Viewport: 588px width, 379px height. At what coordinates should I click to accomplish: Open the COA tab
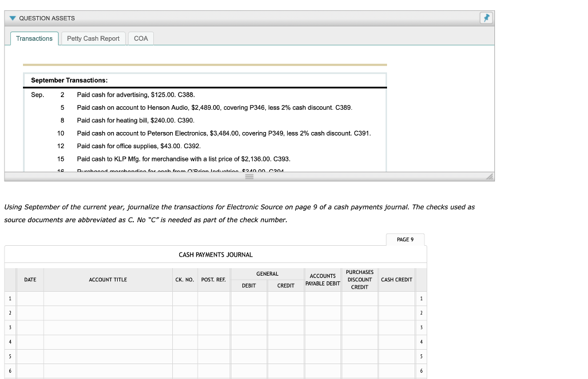(x=141, y=38)
